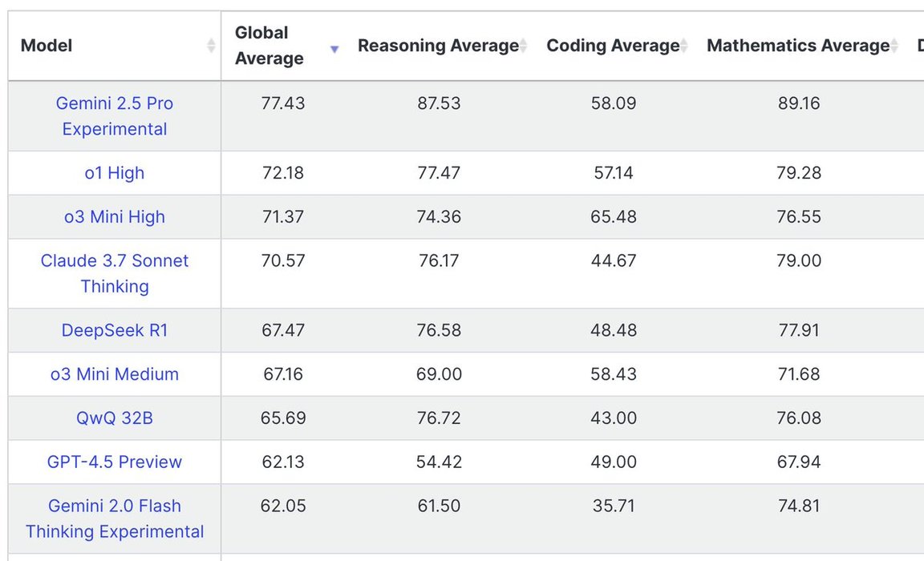924x561 pixels.
Task: Click the Reasoning Average sort icon
Action: [523, 46]
